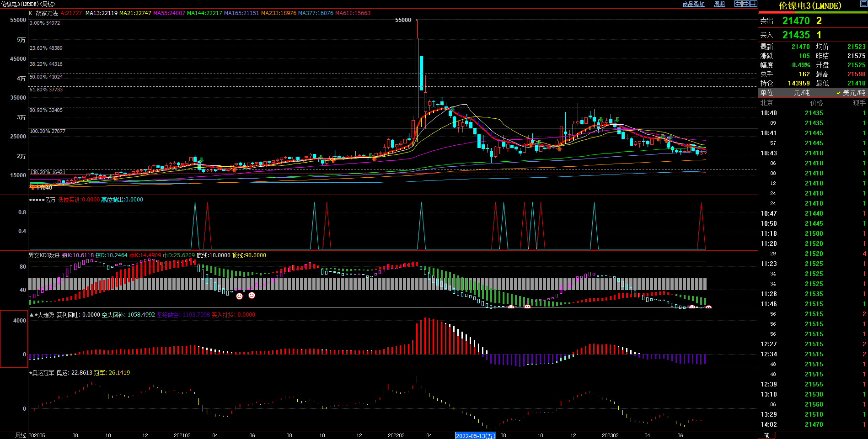The width and height of the screenshot is (868, 439).
Task: Click the second red smiley signal marker
Action: [x=252, y=295]
